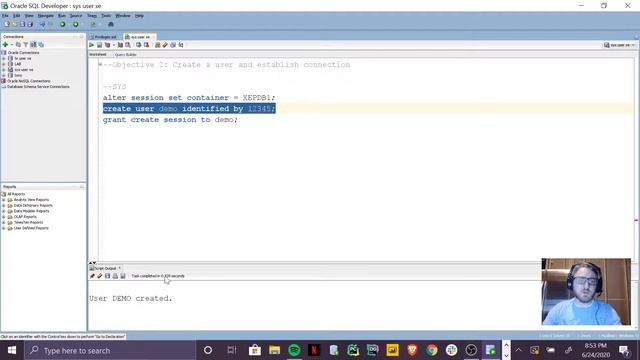640x360 pixels.
Task: Click the clock showing 8:53 PM
Action: [596, 346]
